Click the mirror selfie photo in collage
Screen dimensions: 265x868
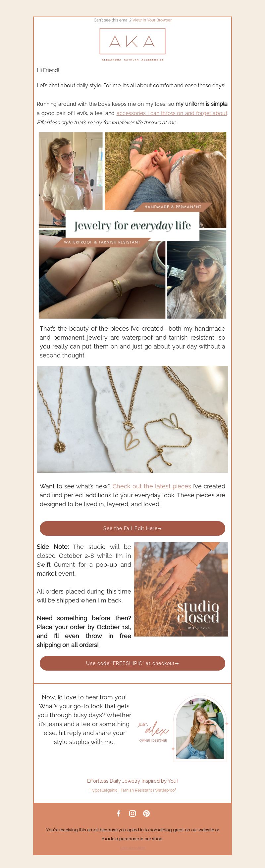click(x=71, y=172)
